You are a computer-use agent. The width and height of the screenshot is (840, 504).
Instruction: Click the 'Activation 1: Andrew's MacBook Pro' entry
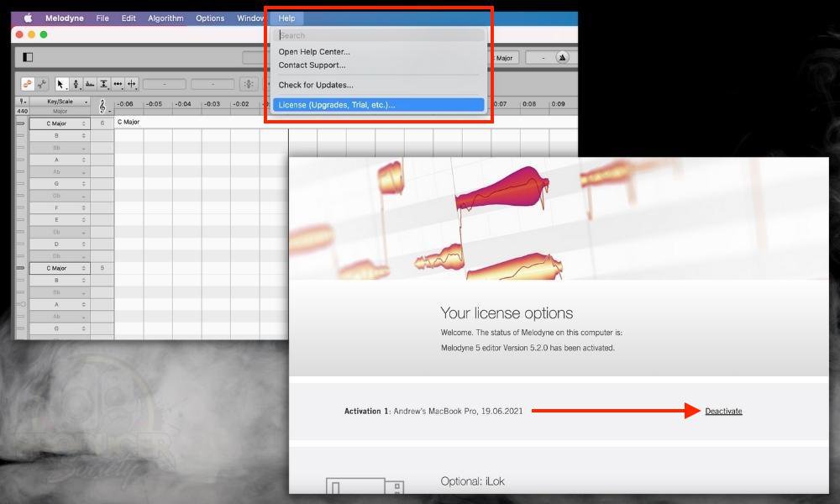pyautogui.click(x=433, y=411)
